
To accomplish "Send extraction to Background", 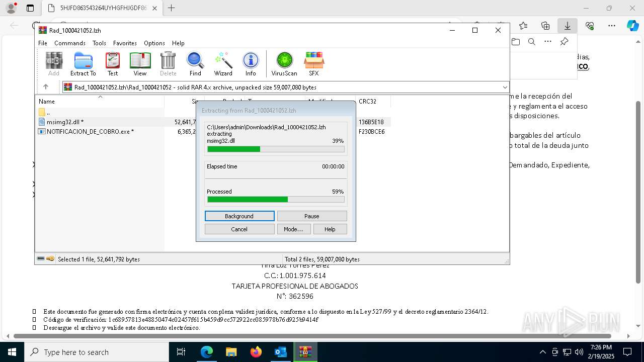I will pos(239,216).
